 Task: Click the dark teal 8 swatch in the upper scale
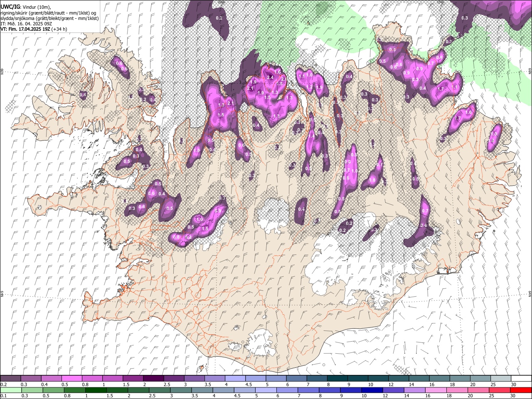(x=337, y=379)
